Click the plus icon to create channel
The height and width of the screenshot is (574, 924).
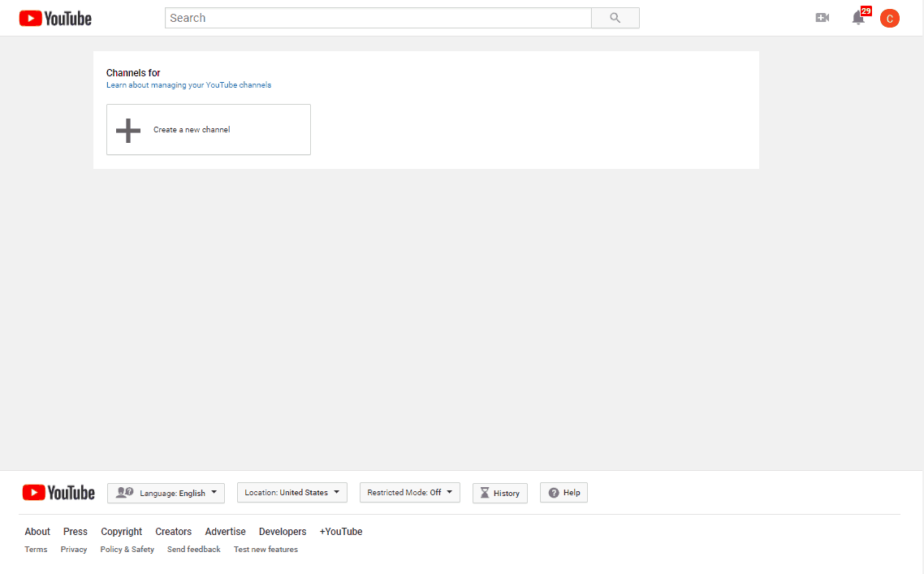(x=127, y=130)
